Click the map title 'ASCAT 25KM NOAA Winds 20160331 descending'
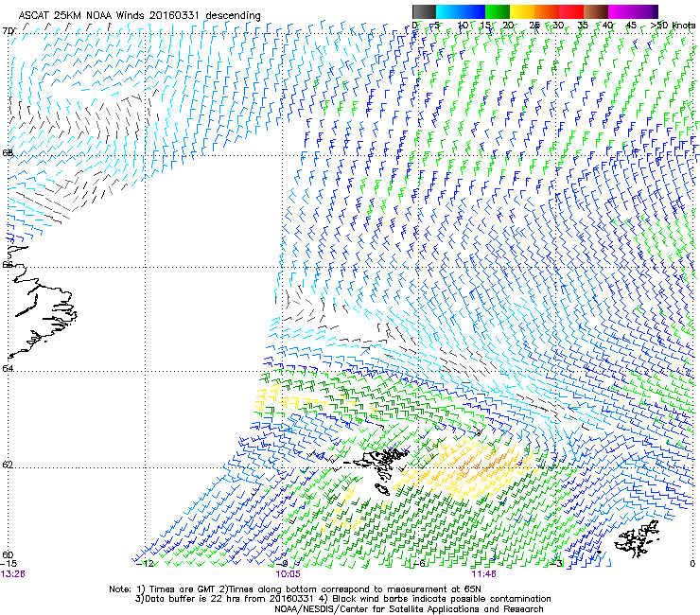700x615 pixels. pos(139,16)
